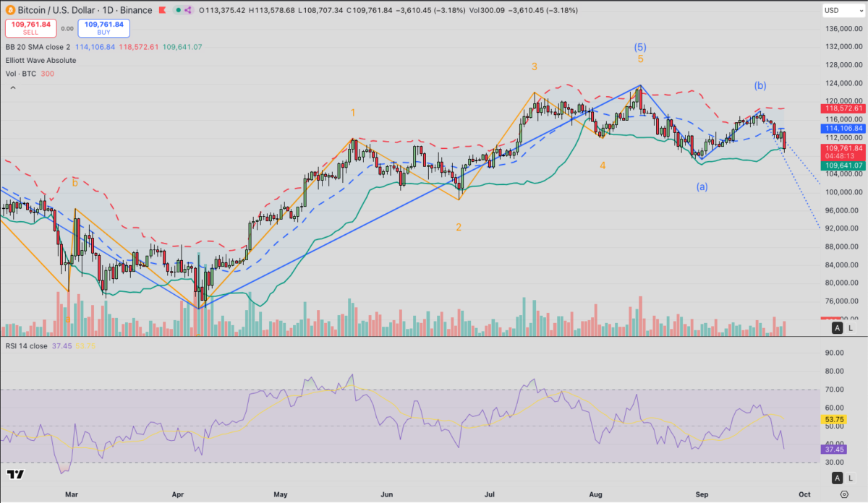Click the 76,000.00 price axis label
868x503 pixels.
[x=843, y=301]
